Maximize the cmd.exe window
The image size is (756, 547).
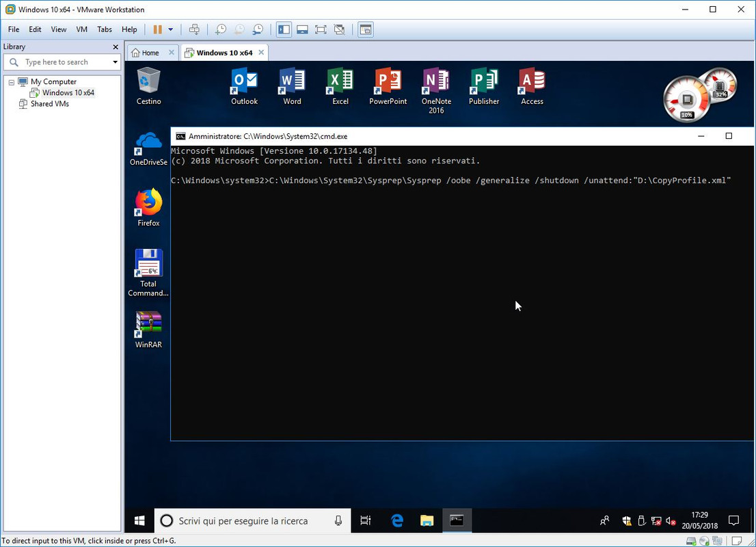729,136
